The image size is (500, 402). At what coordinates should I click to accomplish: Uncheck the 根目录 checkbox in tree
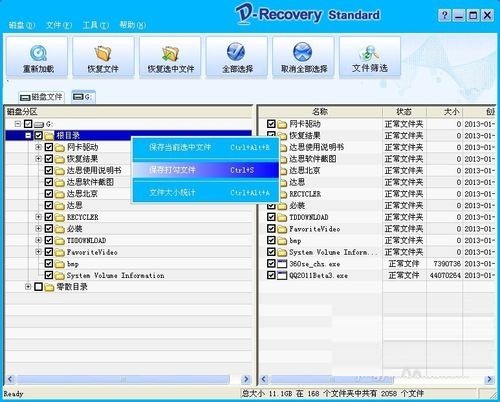(38, 135)
